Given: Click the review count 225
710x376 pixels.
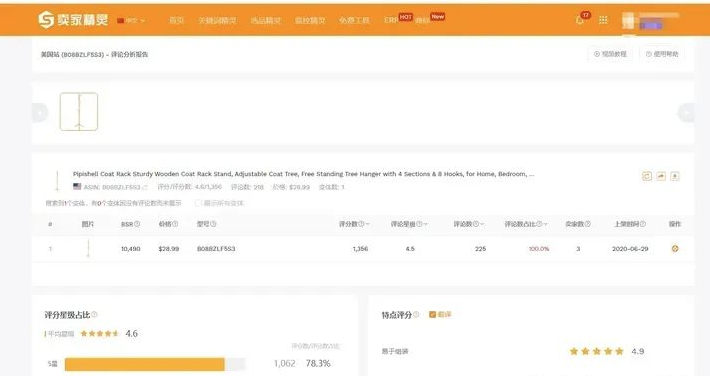Looking at the screenshot, I should coord(480,249).
